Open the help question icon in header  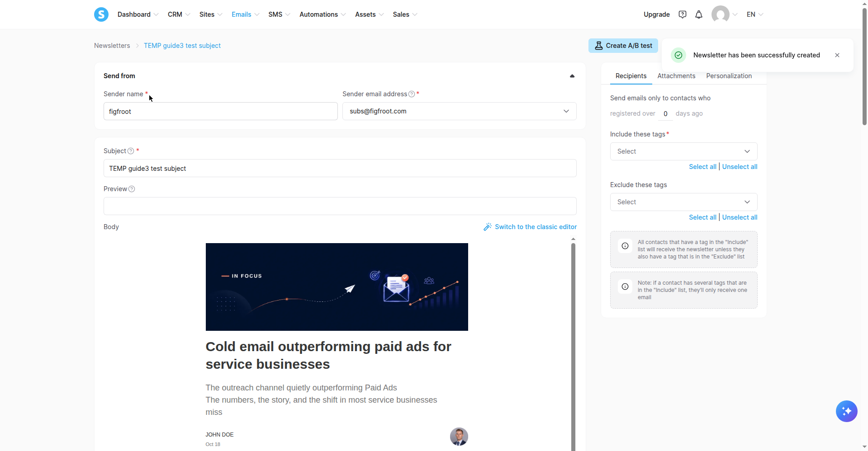click(x=683, y=14)
